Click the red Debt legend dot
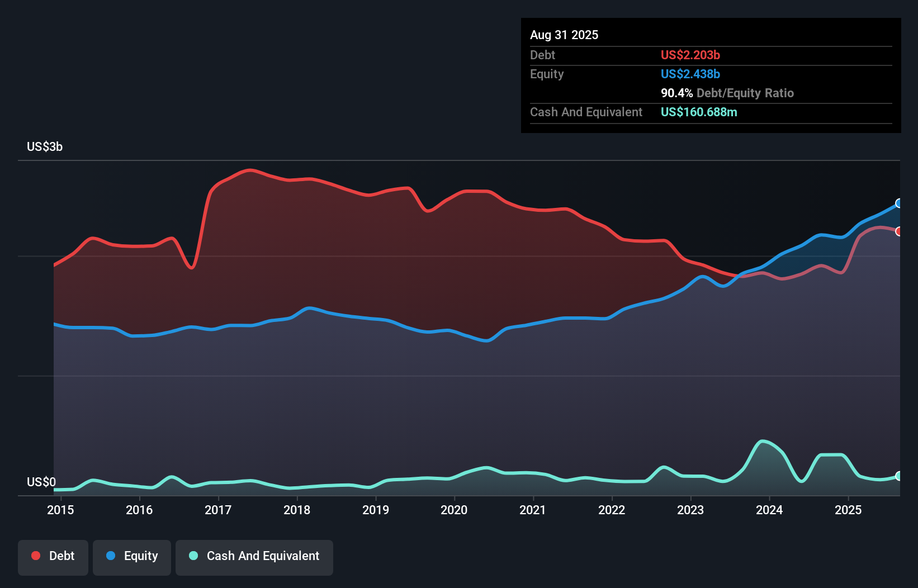Image resolution: width=918 pixels, height=588 pixels. (35, 556)
